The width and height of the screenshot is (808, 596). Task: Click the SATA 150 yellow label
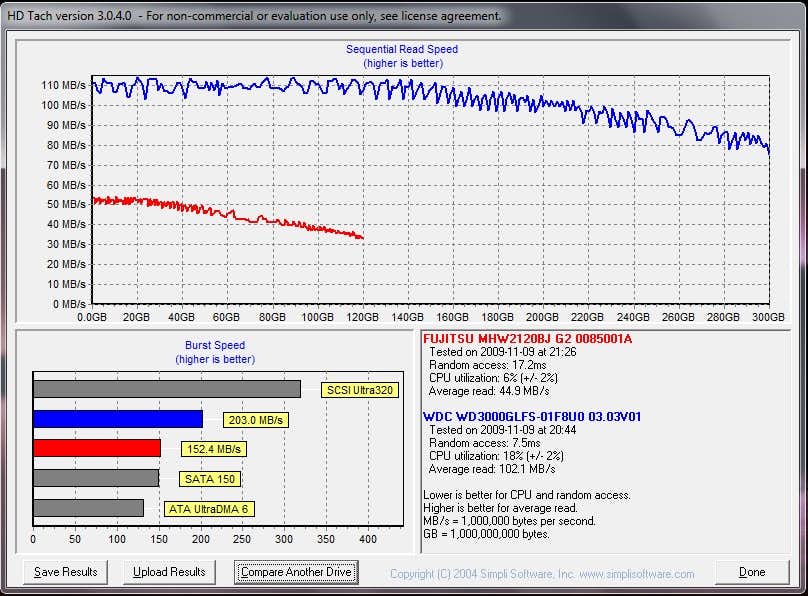[x=209, y=479]
